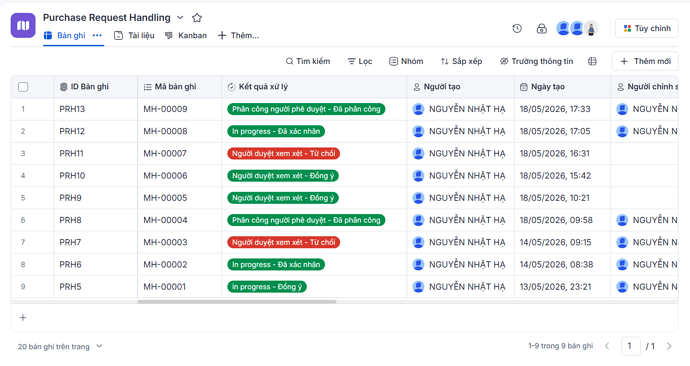Add a new row with plus icon
Image resolution: width=690 pixels, height=366 pixels.
tap(23, 318)
